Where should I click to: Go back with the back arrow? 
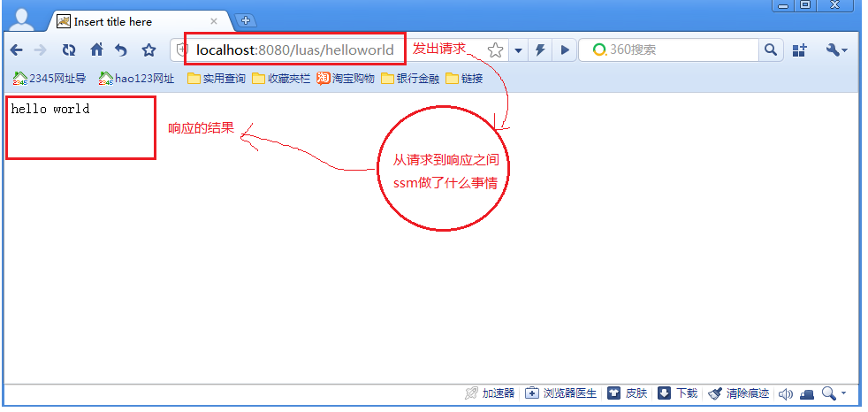(x=16, y=50)
